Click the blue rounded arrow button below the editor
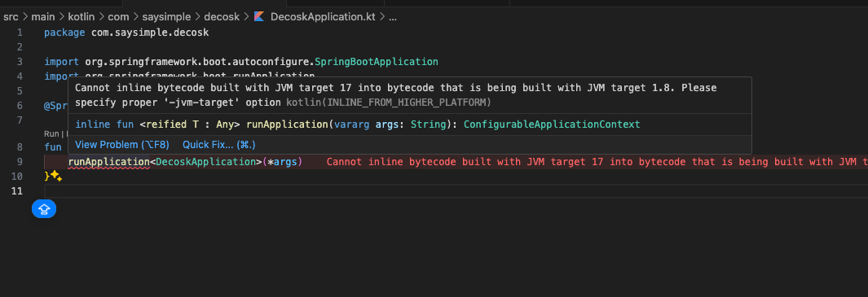The height and width of the screenshot is (297, 868). click(x=44, y=209)
